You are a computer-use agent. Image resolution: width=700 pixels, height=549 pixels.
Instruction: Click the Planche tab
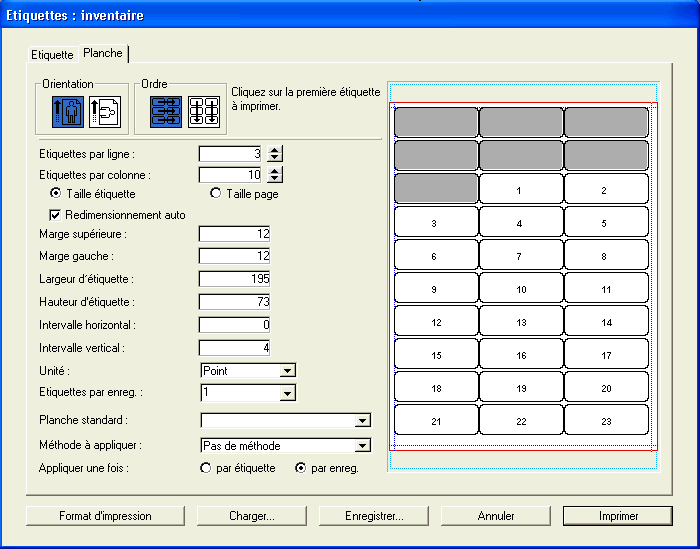(x=104, y=53)
